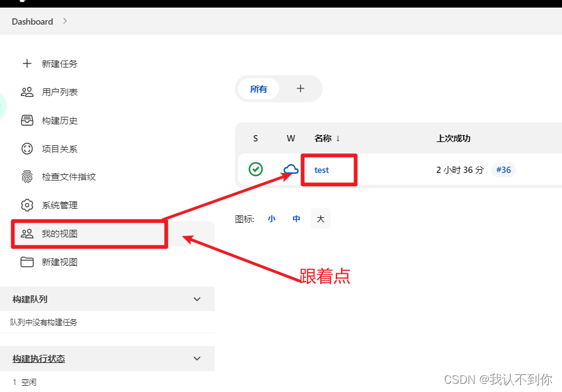Collapse the 构建执行状态 panel chevron
This screenshot has width=562, height=392.
pyautogui.click(x=197, y=359)
